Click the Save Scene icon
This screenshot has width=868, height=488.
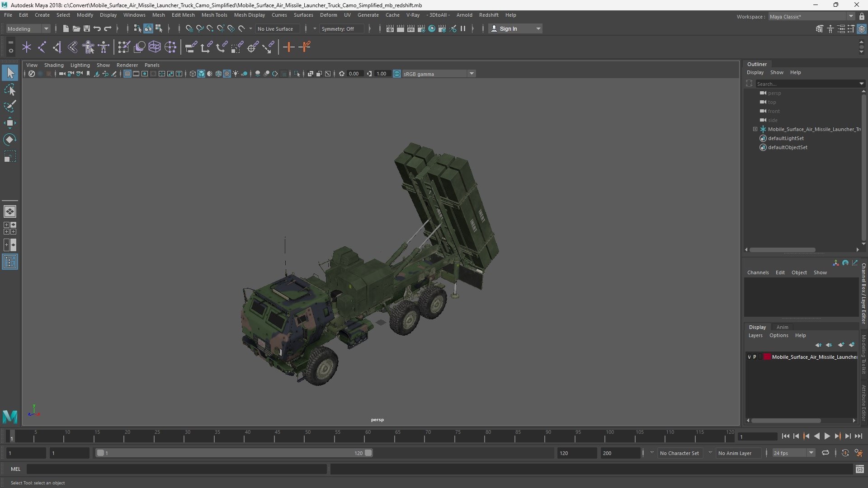point(86,28)
